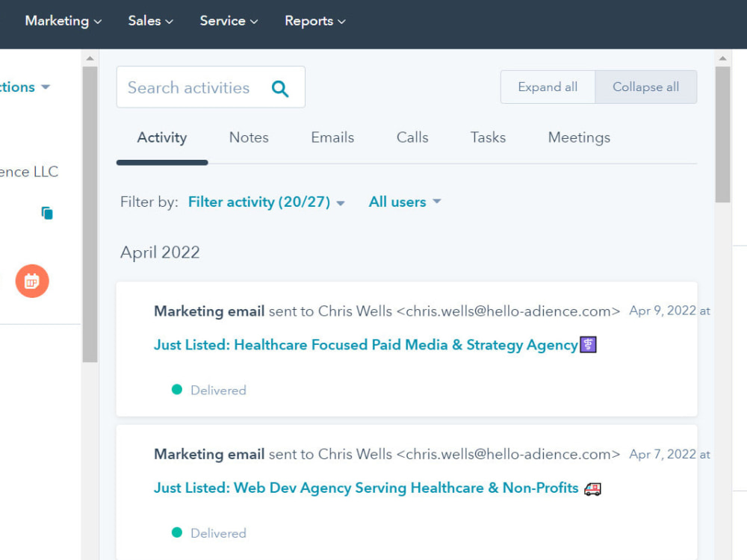Open the Calls tab
Viewport: 747px width, 560px height.
pyautogui.click(x=412, y=137)
